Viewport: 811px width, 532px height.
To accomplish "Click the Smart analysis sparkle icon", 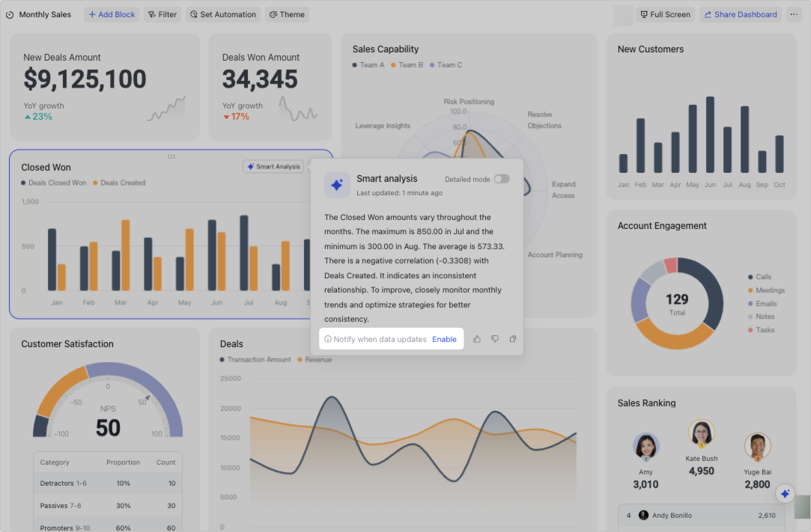I will tap(337, 185).
